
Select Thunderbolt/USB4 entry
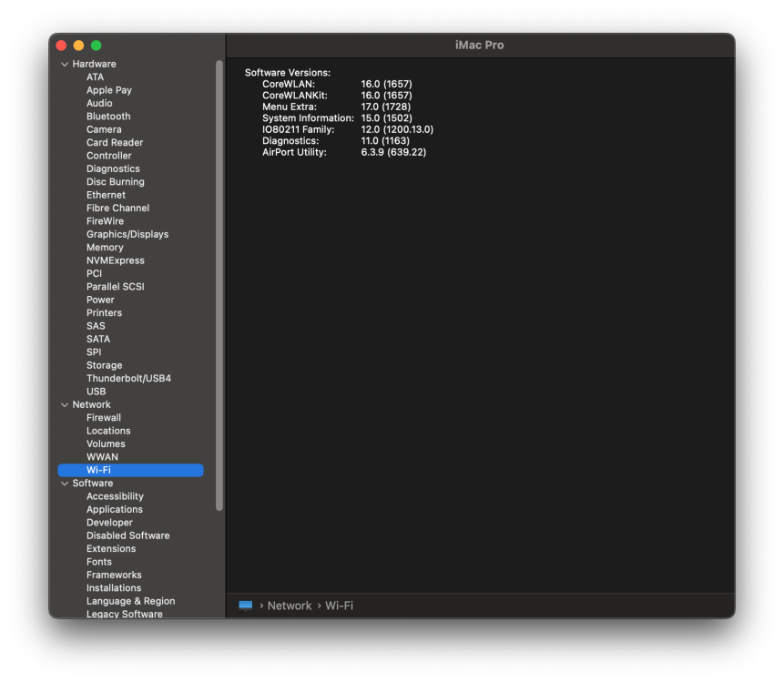point(128,378)
